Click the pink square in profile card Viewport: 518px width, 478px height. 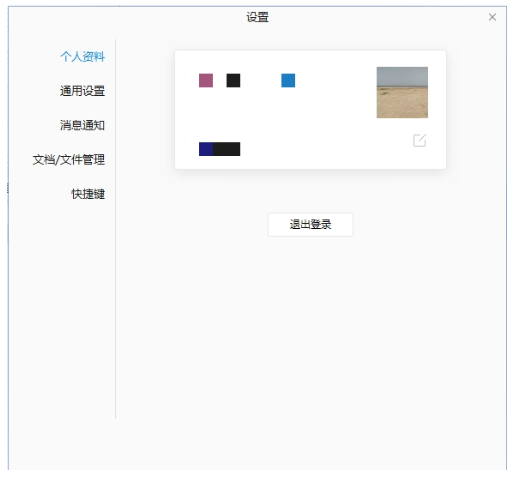[x=206, y=80]
